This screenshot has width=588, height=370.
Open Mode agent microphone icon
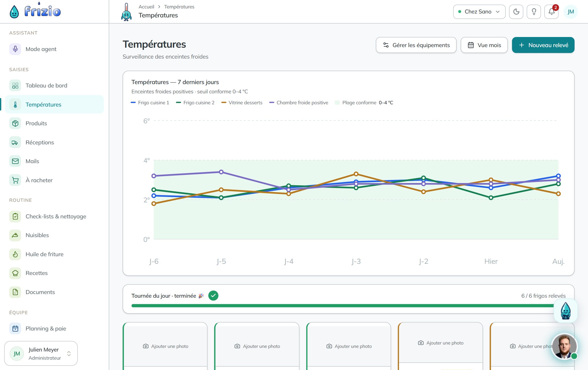tap(15, 49)
